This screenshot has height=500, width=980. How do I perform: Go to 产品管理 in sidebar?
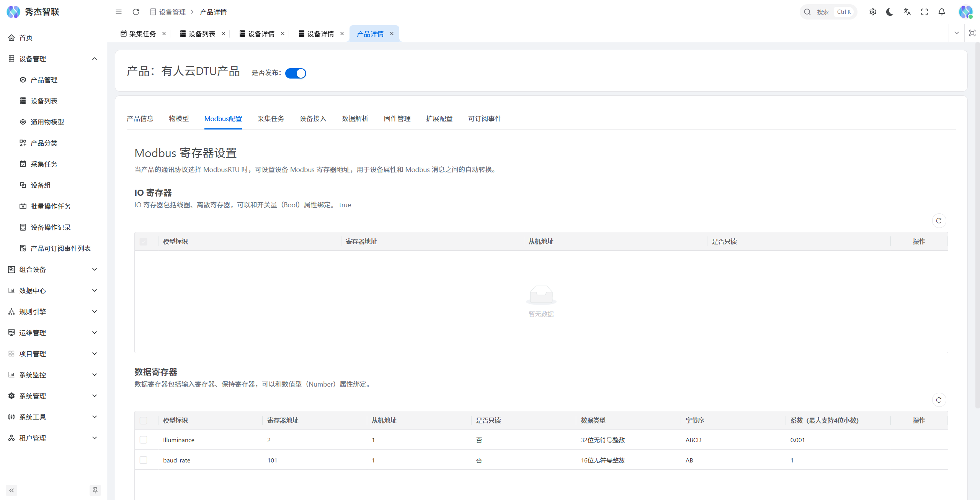pos(44,80)
